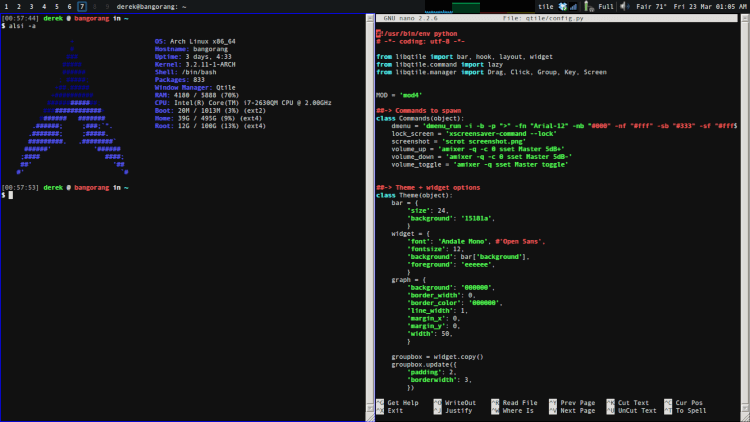Click 'To Spell' in nano shortcut bar
Image resolution: width=750 pixels, height=422 pixels.
690,411
